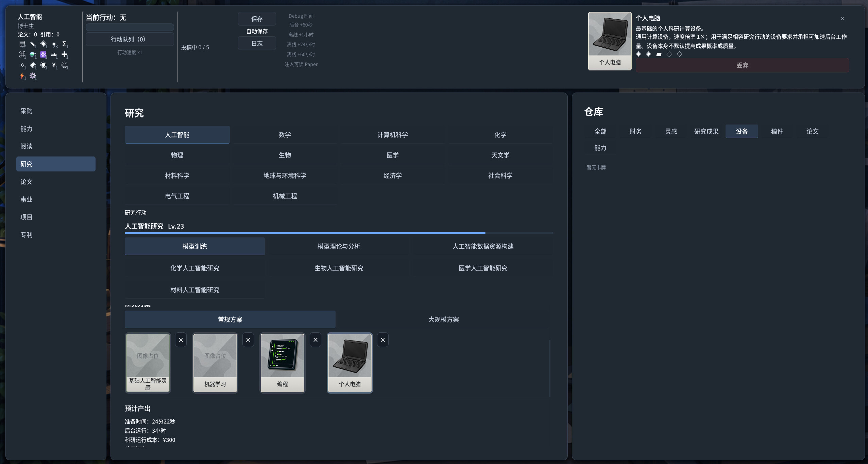Click 注入可读 Paper debug option
Screen dimensions: 868x464
(x=301, y=64)
